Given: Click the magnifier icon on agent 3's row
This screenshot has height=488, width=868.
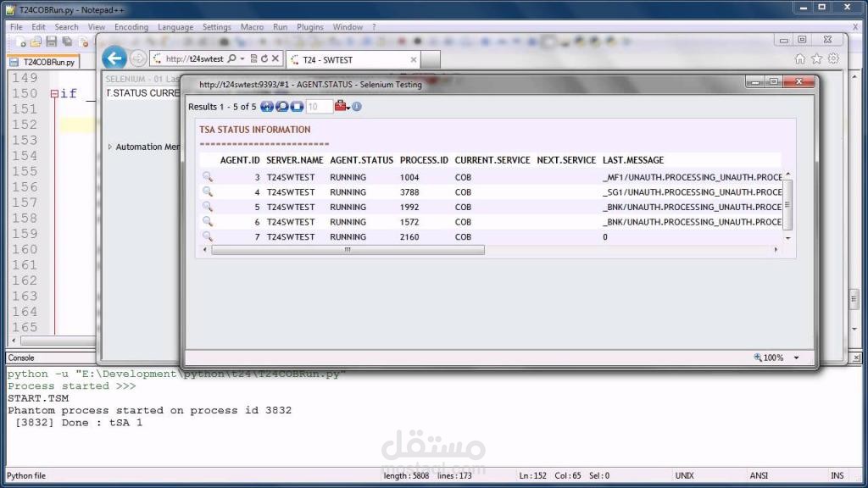Looking at the screenshot, I should [206, 177].
